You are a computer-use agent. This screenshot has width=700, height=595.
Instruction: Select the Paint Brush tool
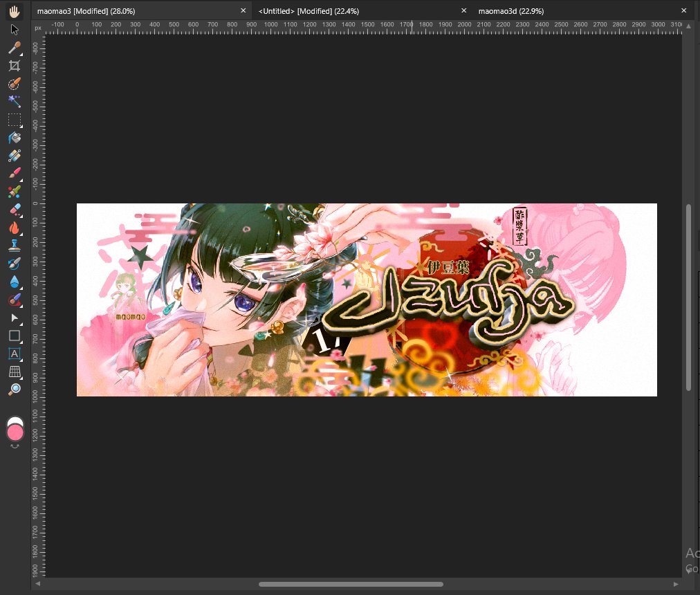coord(15,174)
